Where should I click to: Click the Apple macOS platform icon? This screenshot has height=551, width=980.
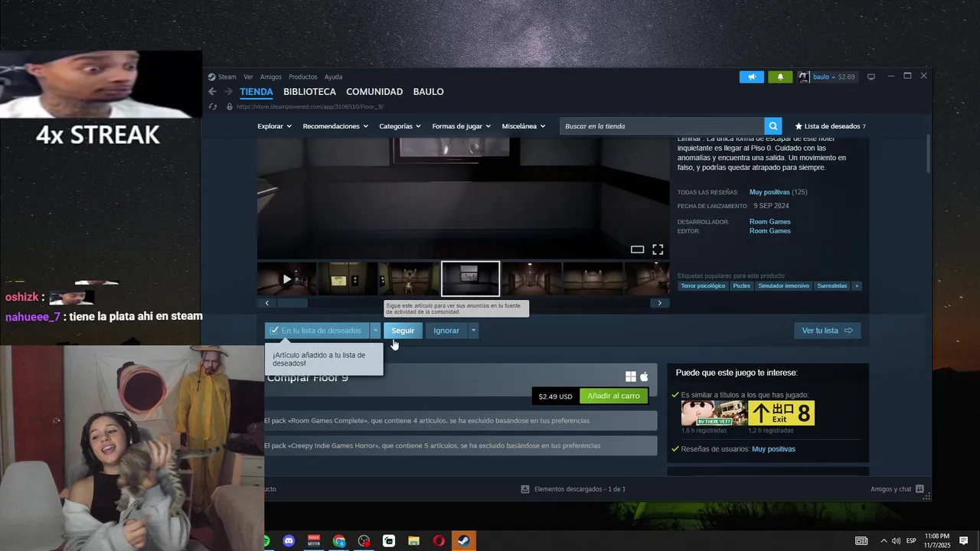tap(645, 377)
